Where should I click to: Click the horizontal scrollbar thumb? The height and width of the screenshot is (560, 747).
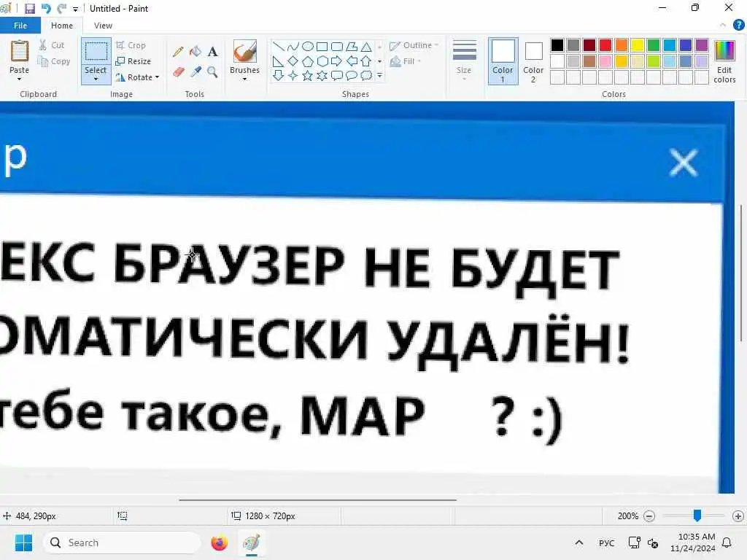(318, 500)
